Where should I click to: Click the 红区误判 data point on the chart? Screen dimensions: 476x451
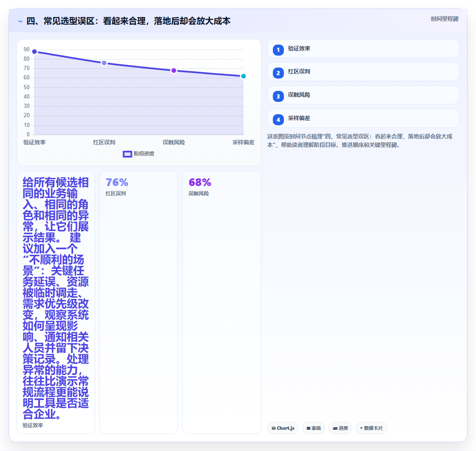pos(104,63)
